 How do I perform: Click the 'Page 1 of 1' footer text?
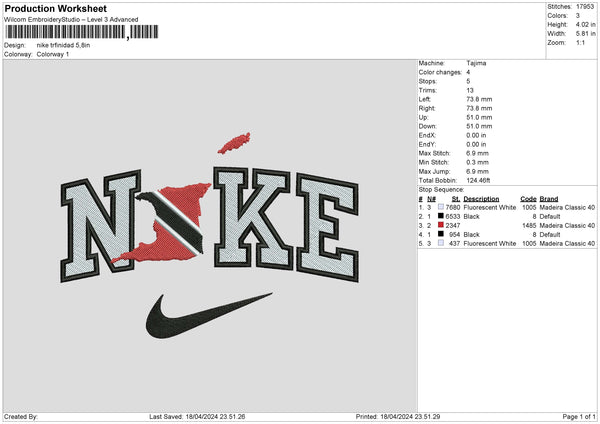click(x=579, y=416)
